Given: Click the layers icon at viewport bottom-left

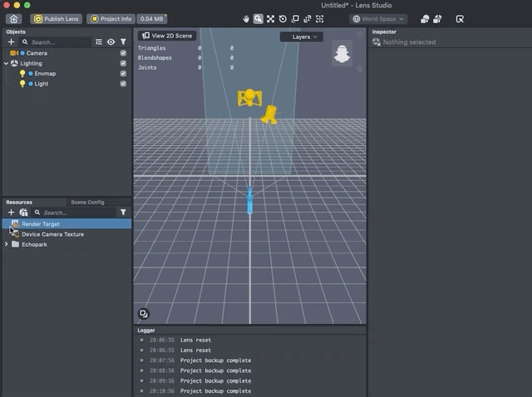Looking at the screenshot, I should [x=144, y=314].
